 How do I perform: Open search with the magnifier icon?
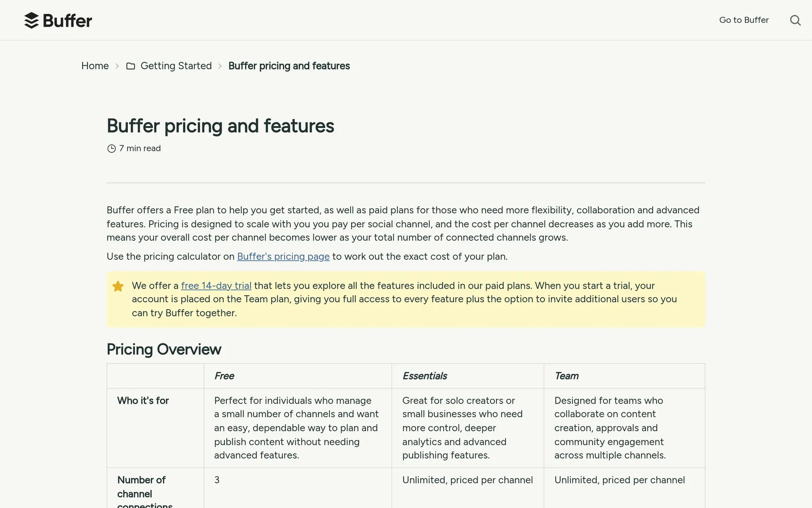tap(795, 20)
